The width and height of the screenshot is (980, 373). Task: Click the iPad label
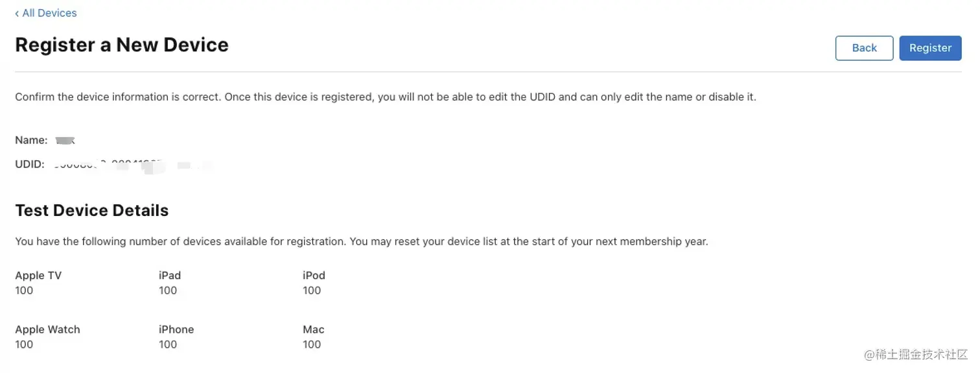170,275
